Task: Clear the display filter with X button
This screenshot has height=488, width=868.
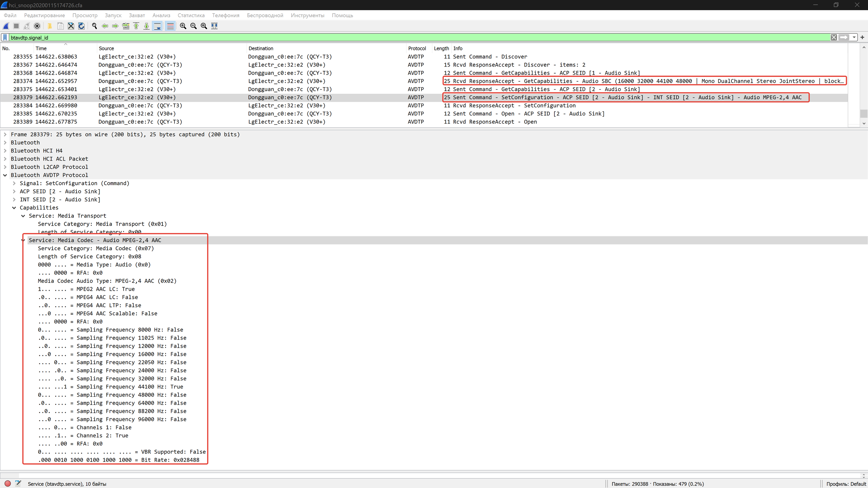Action: coord(834,37)
